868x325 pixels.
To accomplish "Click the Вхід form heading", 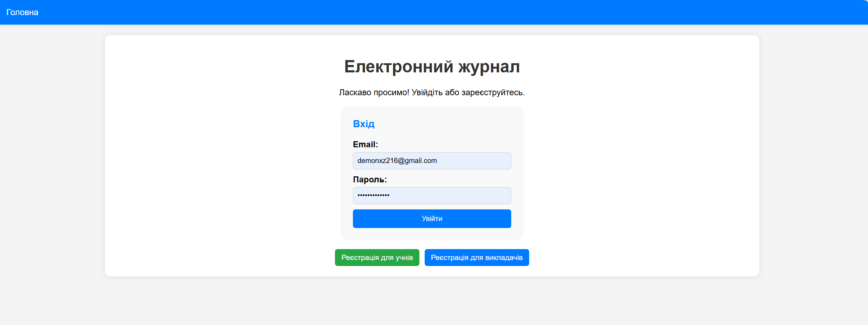I will 364,123.
